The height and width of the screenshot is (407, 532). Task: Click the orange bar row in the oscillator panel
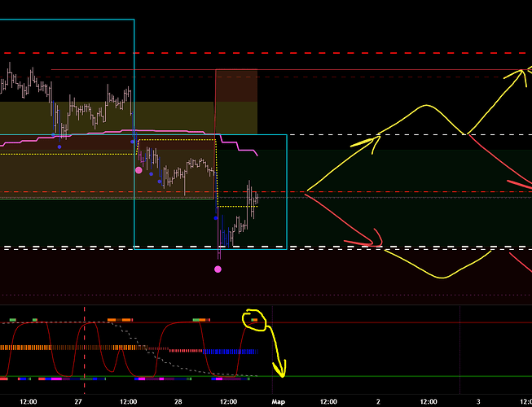(49, 348)
